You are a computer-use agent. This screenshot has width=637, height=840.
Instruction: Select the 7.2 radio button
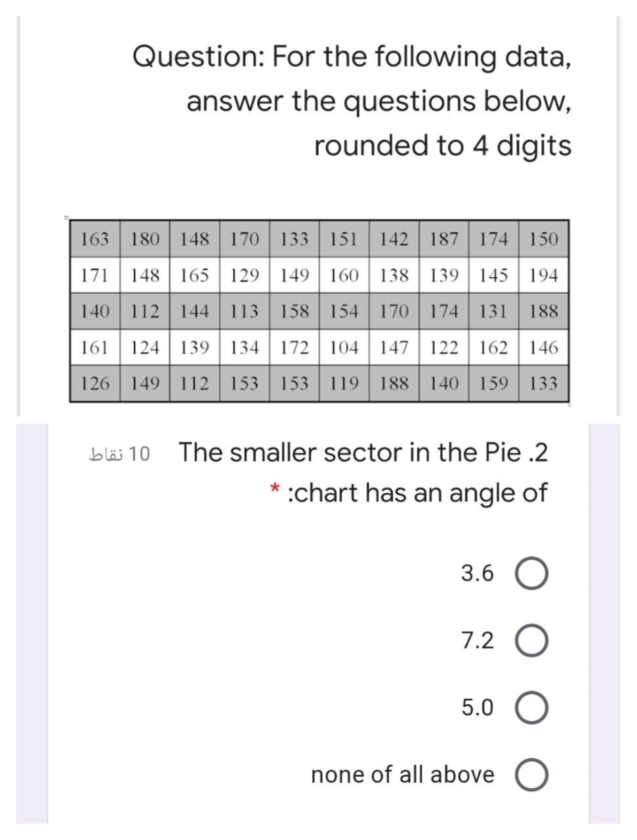tap(533, 640)
